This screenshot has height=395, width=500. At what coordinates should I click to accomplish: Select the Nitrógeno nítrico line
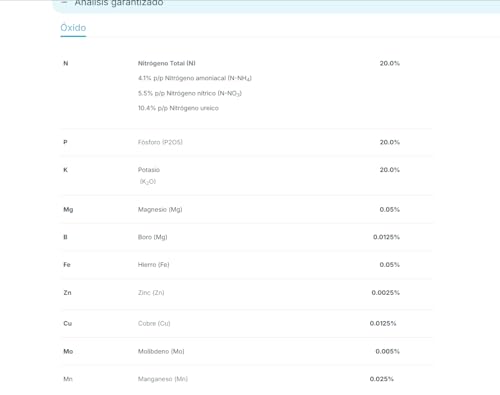190,93
